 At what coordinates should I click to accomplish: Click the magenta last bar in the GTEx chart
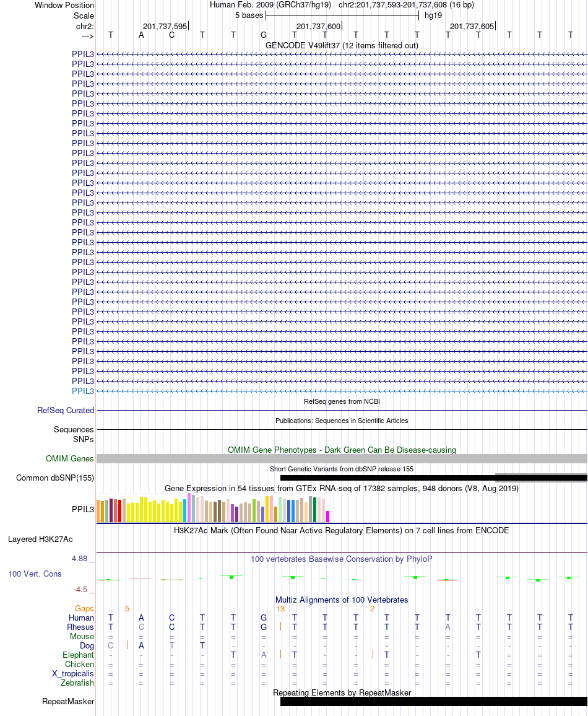coord(327,517)
